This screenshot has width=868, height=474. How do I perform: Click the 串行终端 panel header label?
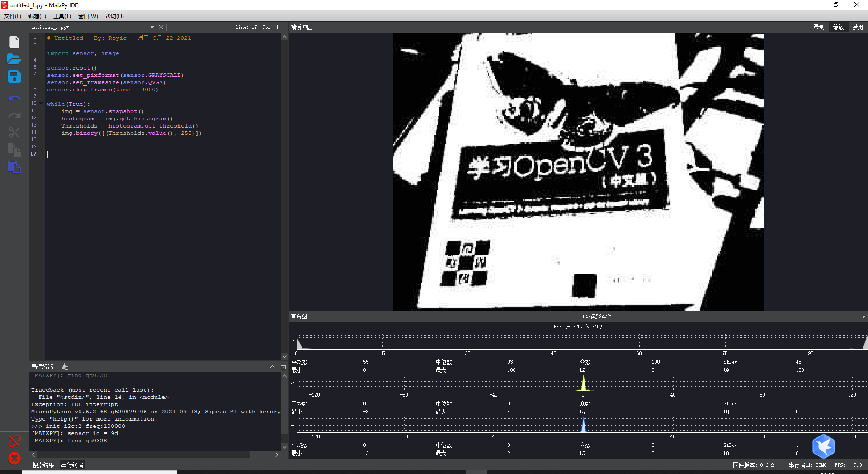(x=42, y=366)
